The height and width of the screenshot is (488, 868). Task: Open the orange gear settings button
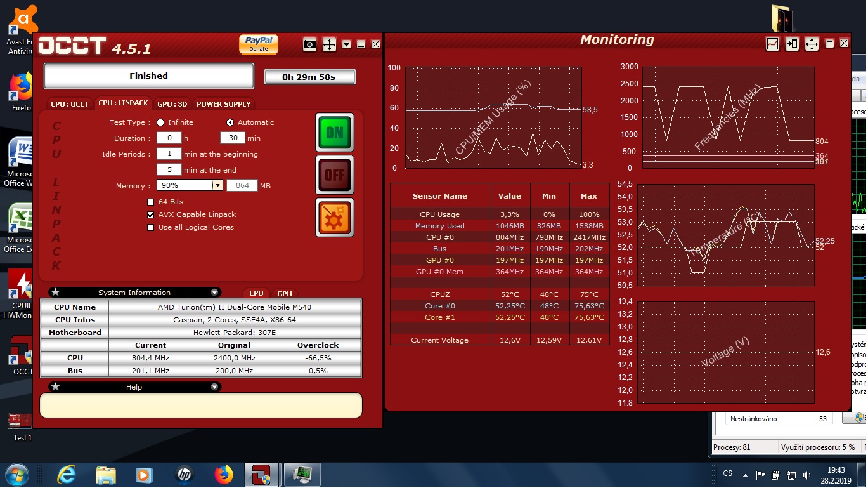click(x=335, y=218)
